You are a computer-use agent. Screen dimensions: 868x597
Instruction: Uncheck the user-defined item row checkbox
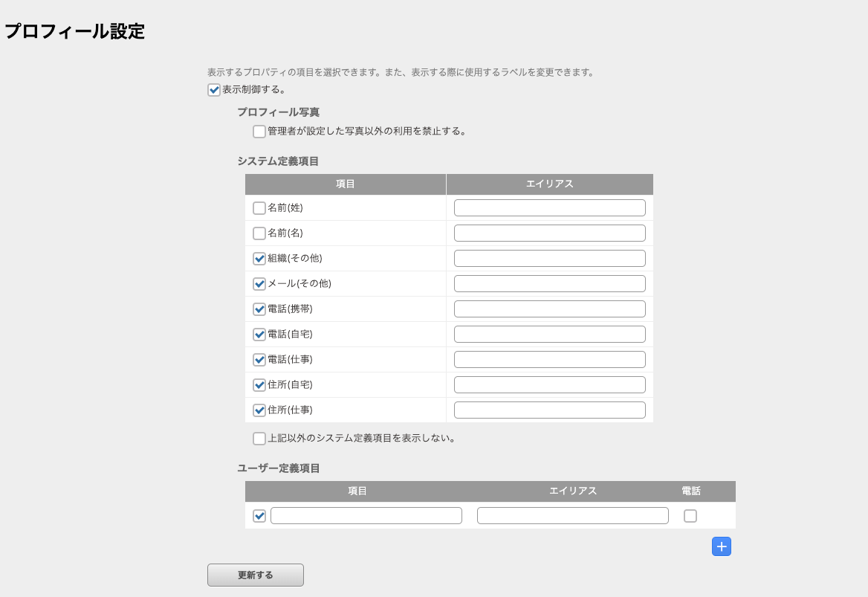[x=259, y=515]
